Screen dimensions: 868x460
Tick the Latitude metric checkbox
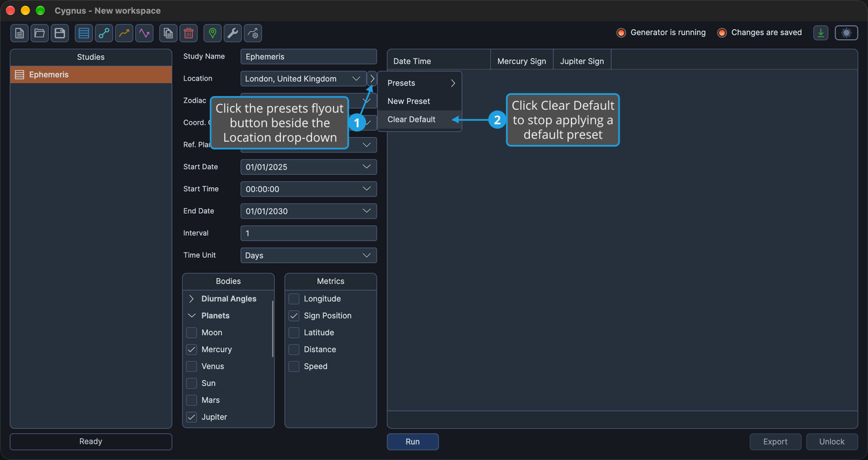point(294,333)
